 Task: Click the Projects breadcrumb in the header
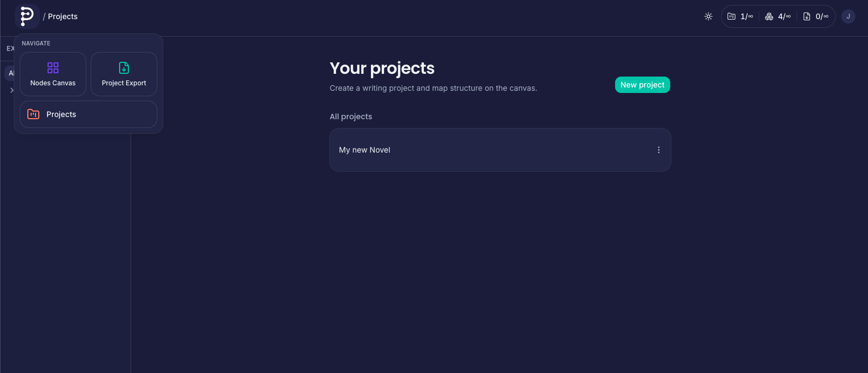(63, 16)
